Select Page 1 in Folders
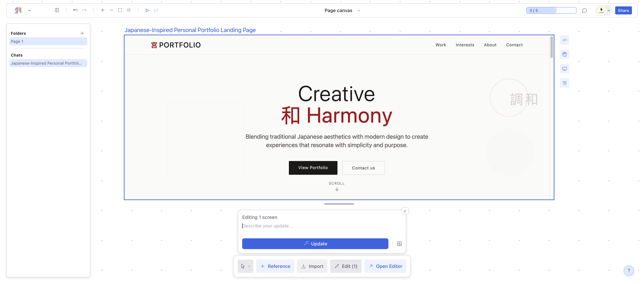The image size is (644, 284). tap(48, 41)
